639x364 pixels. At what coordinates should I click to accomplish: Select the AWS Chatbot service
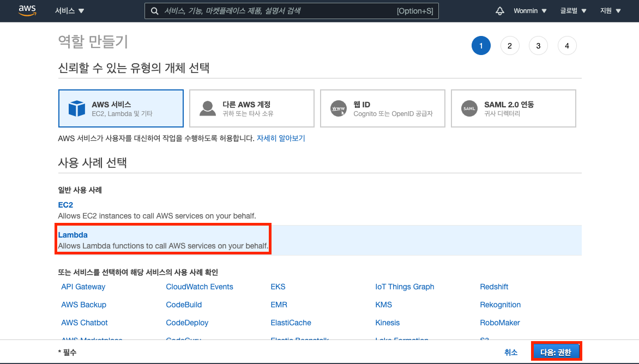[85, 323]
